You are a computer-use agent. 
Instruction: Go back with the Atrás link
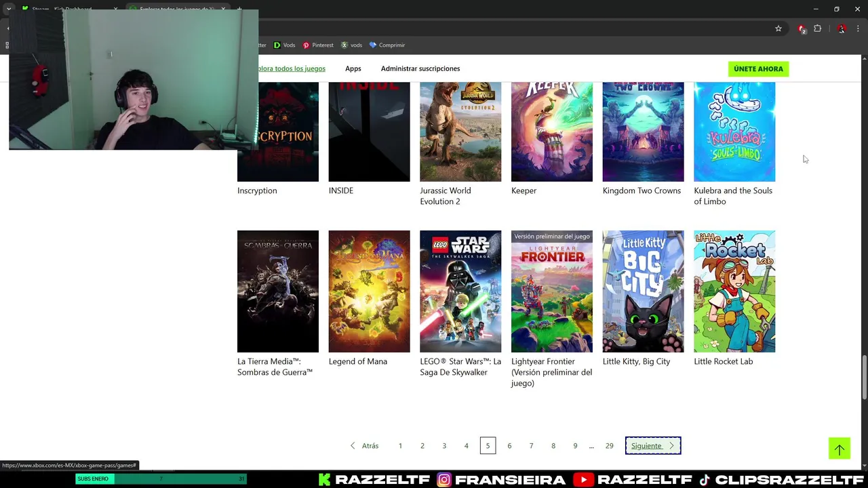click(x=364, y=445)
